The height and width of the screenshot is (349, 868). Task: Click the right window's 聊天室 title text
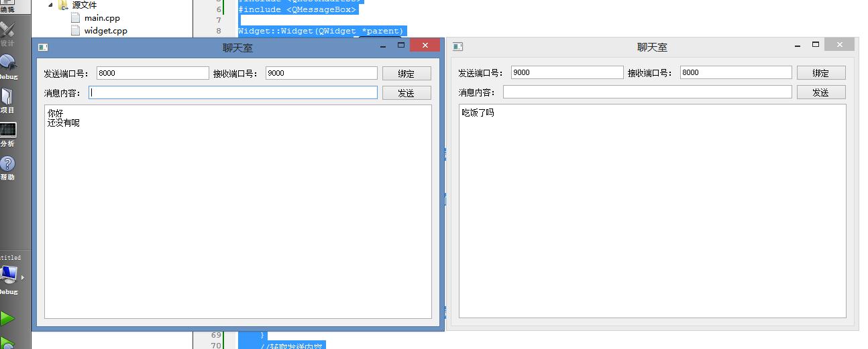tap(653, 48)
